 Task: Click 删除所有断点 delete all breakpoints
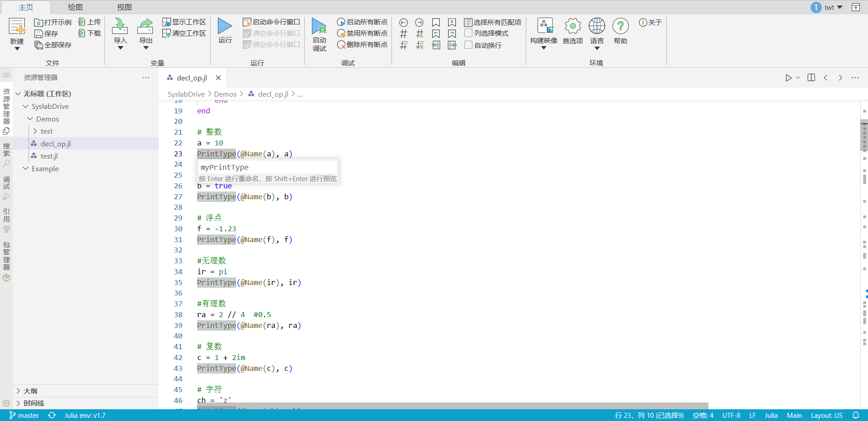point(362,44)
